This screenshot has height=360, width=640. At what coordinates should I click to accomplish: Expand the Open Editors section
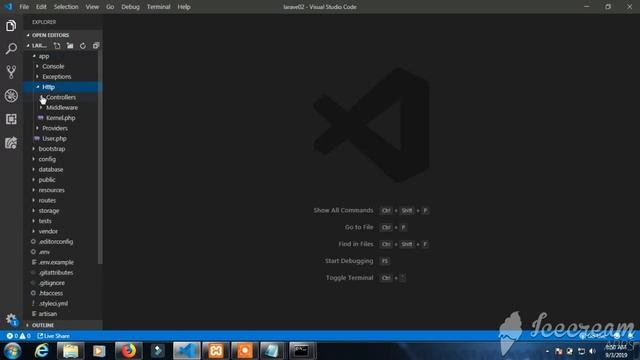point(62,35)
